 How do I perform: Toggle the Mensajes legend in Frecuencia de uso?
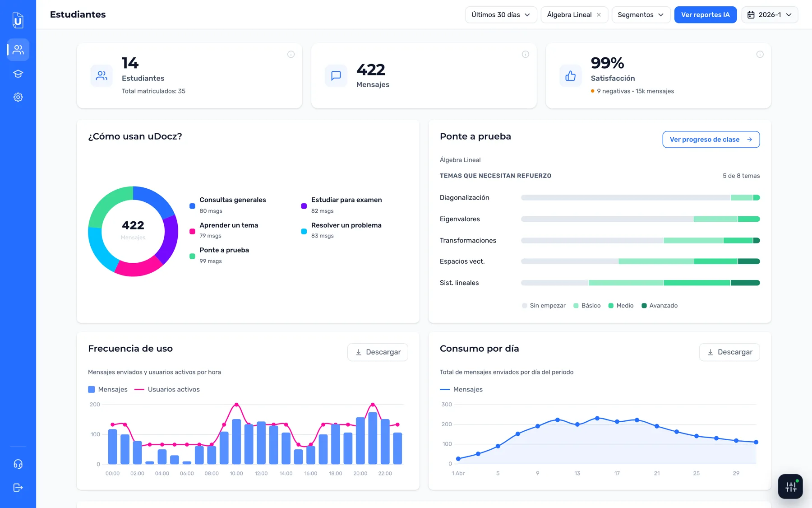tap(108, 389)
